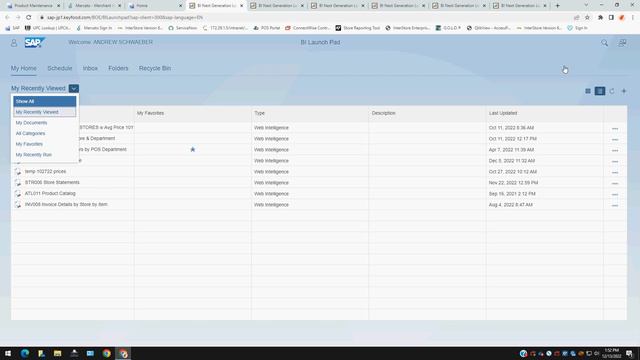Open ATL011 Product Catalog report
Screen dimensions: 640x360
coord(50,193)
